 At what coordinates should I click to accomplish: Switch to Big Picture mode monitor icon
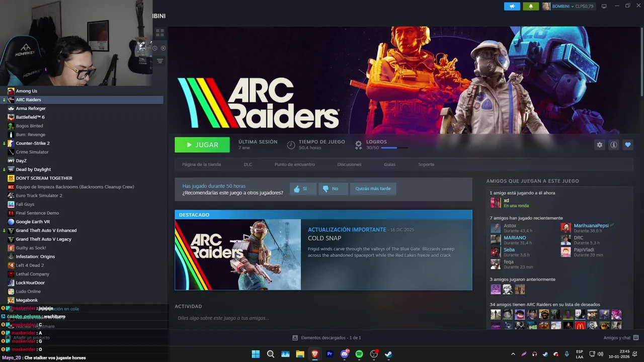604,6
